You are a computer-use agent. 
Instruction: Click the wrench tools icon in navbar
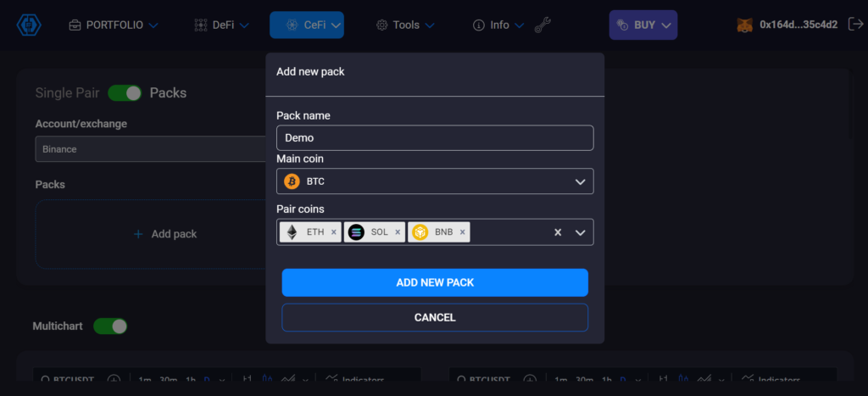[x=542, y=25]
